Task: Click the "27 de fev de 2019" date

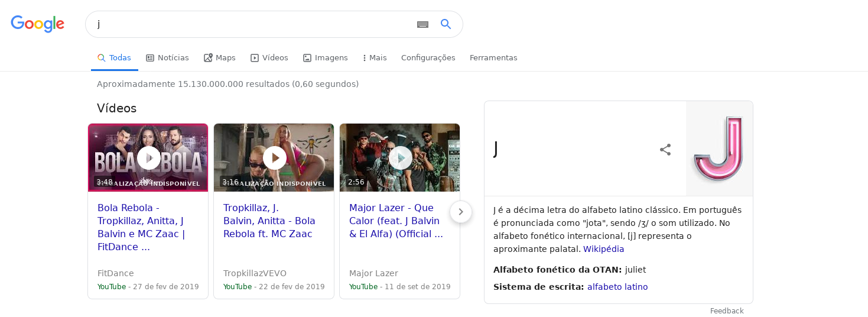Action: pos(166,287)
